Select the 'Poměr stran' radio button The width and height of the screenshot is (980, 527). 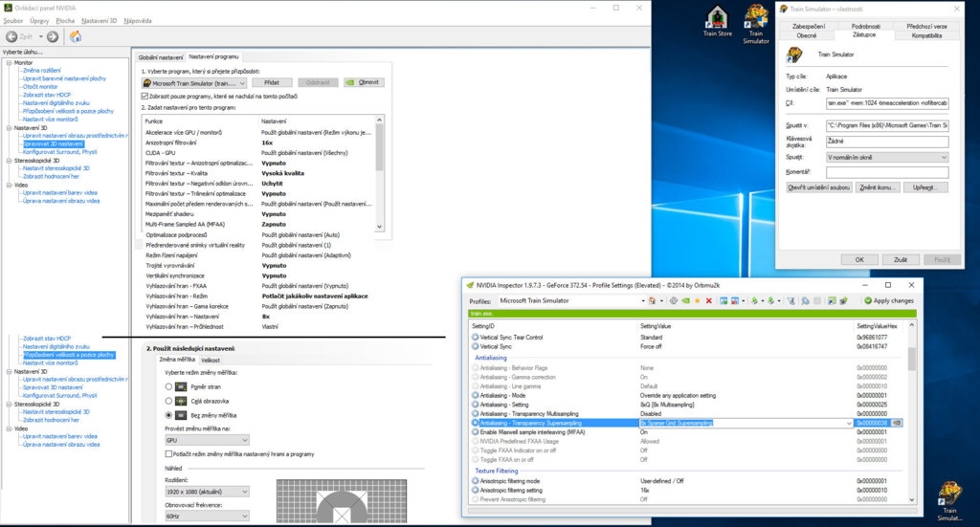168,386
